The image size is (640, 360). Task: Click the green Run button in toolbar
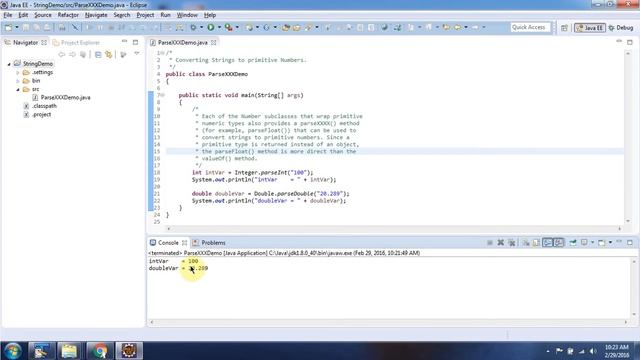click(x=211, y=27)
